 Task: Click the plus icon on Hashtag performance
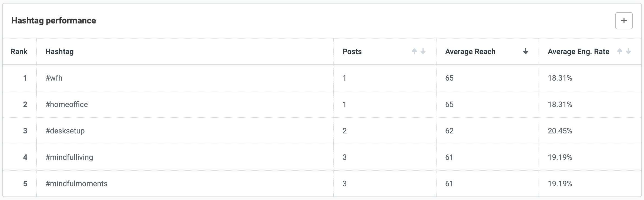(624, 20)
